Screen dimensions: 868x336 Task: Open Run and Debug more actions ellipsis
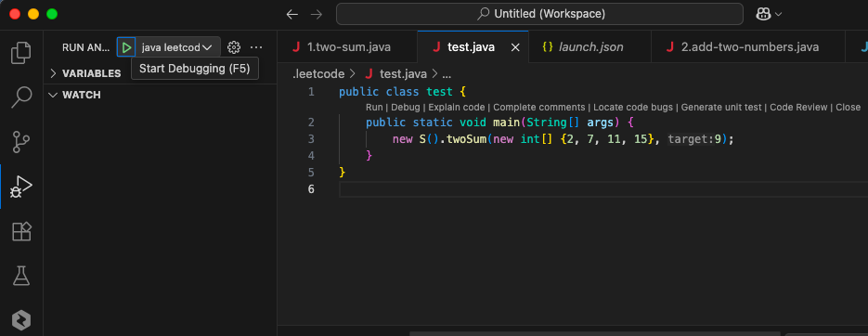click(x=256, y=47)
